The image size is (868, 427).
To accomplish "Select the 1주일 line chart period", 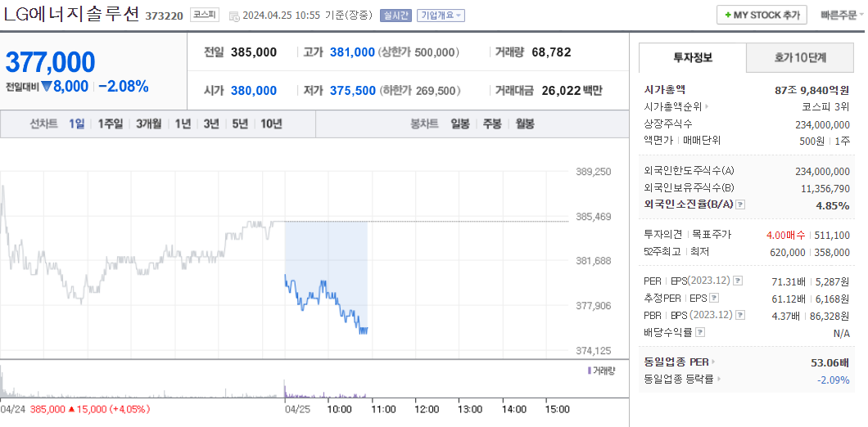I will 111,124.
